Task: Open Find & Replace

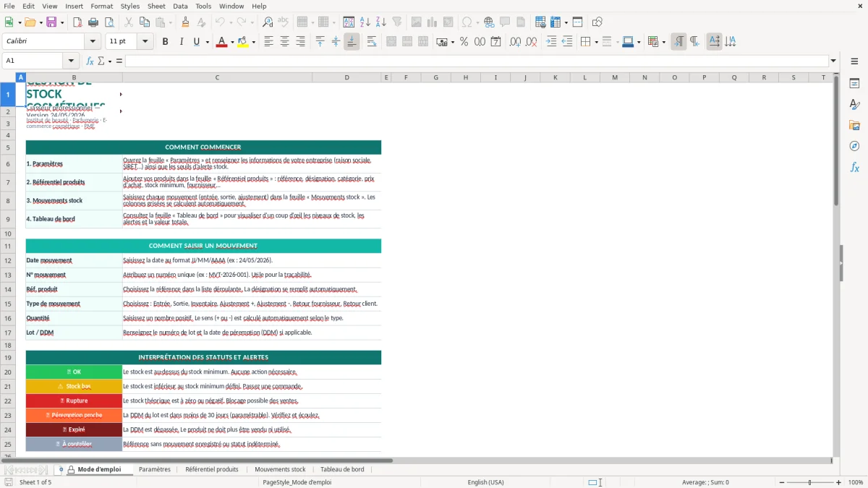Action: click(268, 22)
